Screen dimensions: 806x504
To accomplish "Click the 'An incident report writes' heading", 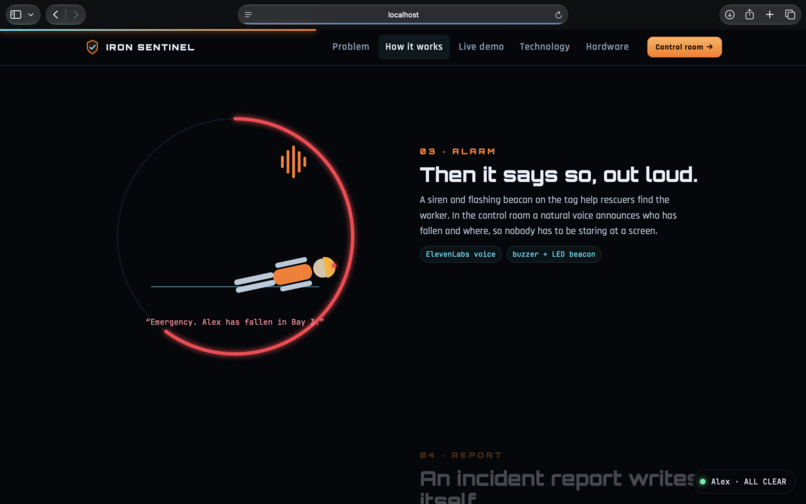I will tap(557, 479).
